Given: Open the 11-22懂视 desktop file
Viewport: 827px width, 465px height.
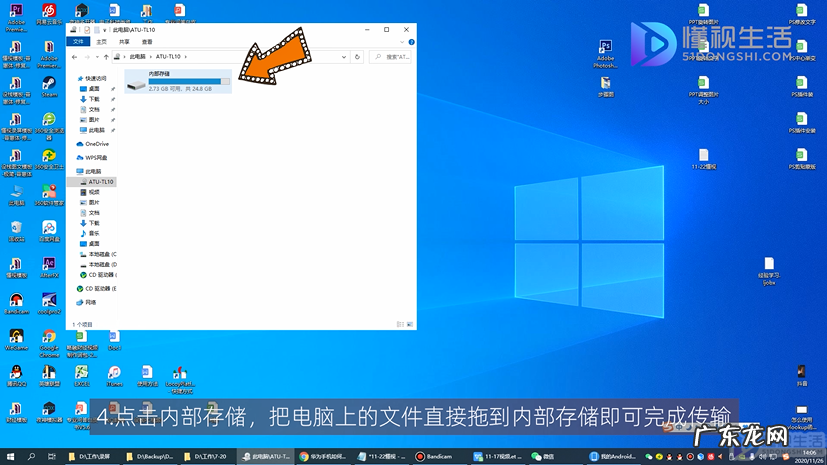Looking at the screenshot, I should (704, 159).
